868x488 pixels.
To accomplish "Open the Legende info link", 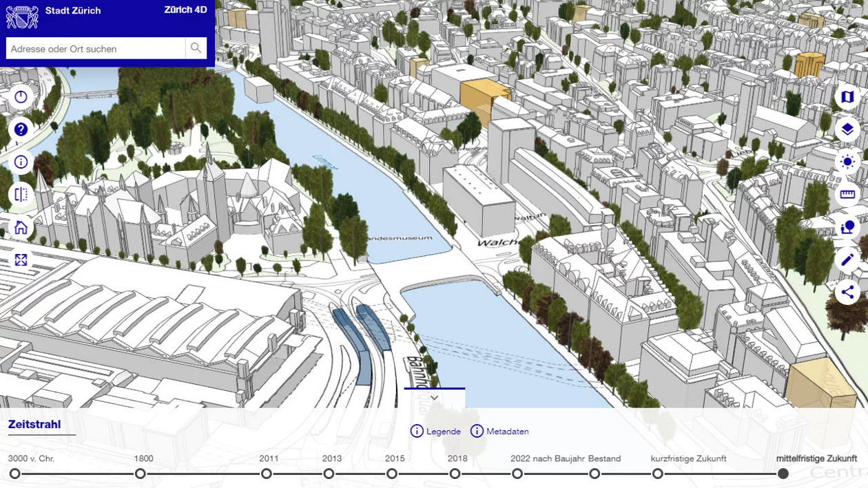I will 435,432.
